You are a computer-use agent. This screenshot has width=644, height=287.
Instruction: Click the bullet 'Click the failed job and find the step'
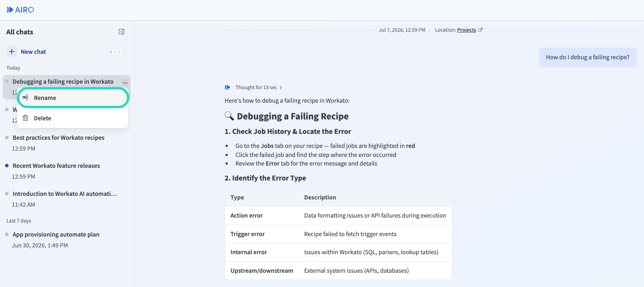click(x=316, y=155)
